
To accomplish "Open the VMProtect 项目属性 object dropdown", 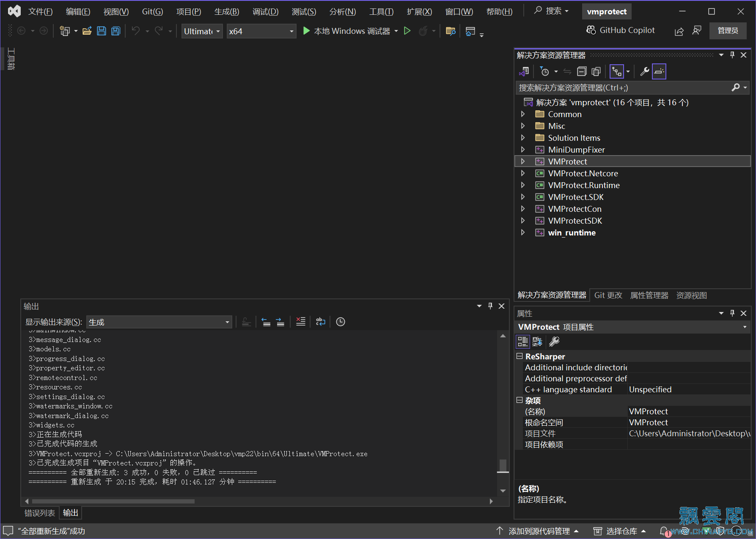I will [745, 327].
